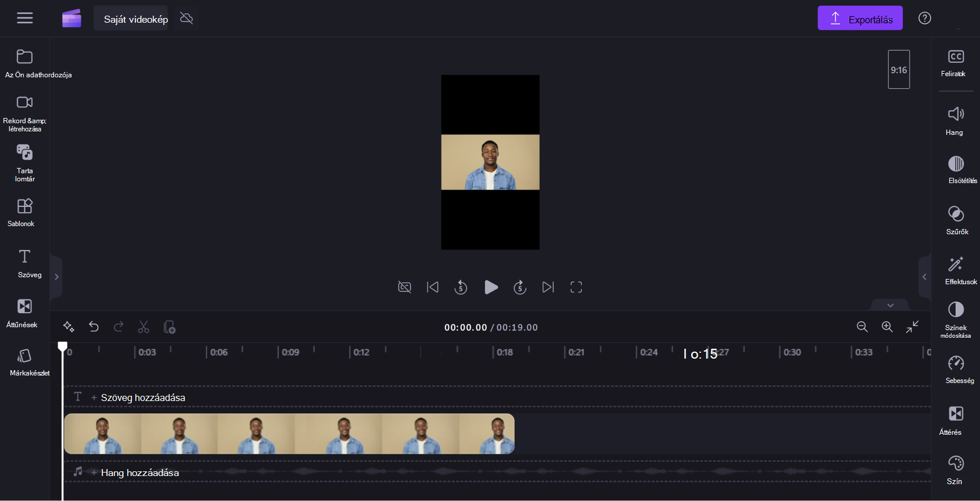
Task: Click the cloud sync disabled icon
Action: click(186, 18)
